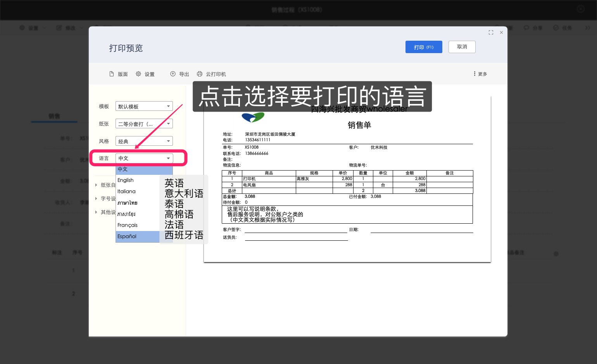Click customer name 优米科技 in preview
Viewport: 597px width, 364px height.
[x=379, y=147]
